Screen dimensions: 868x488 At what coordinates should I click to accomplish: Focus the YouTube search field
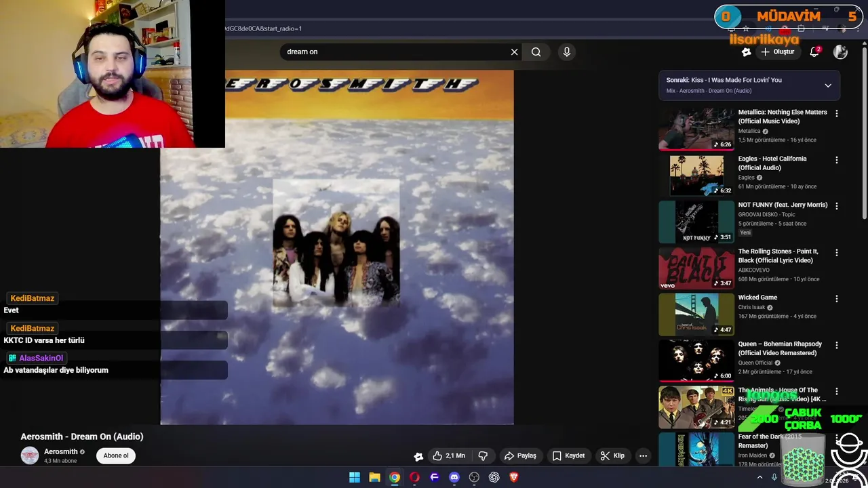(x=400, y=52)
